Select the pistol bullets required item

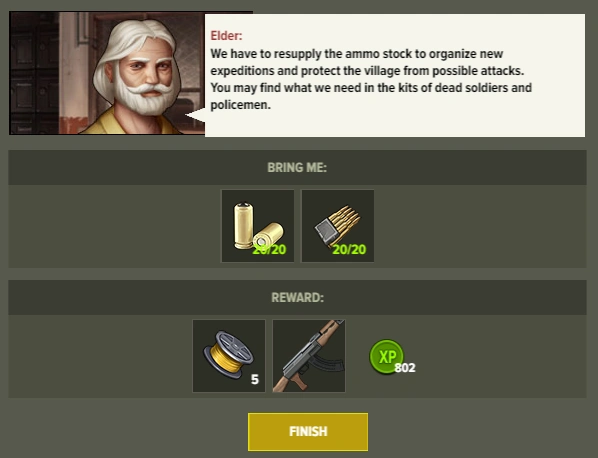(258, 226)
